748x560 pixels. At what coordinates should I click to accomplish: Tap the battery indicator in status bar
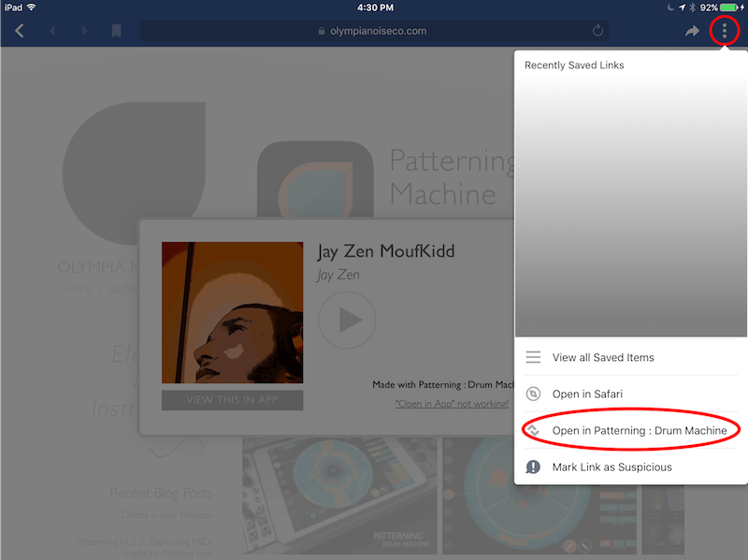point(729,7)
